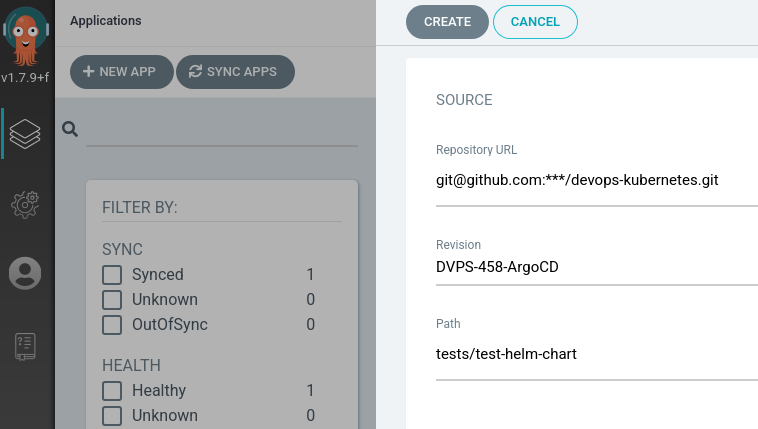This screenshot has height=429, width=758.
Task: Click the Revision label
Action: 458,245
